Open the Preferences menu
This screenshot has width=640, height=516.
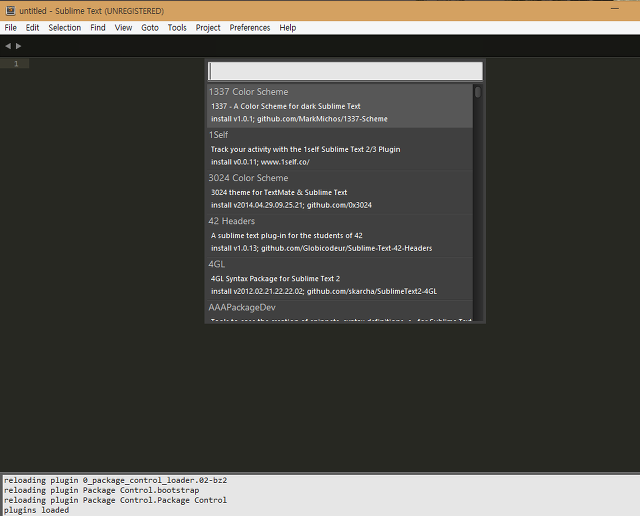tap(250, 28)
